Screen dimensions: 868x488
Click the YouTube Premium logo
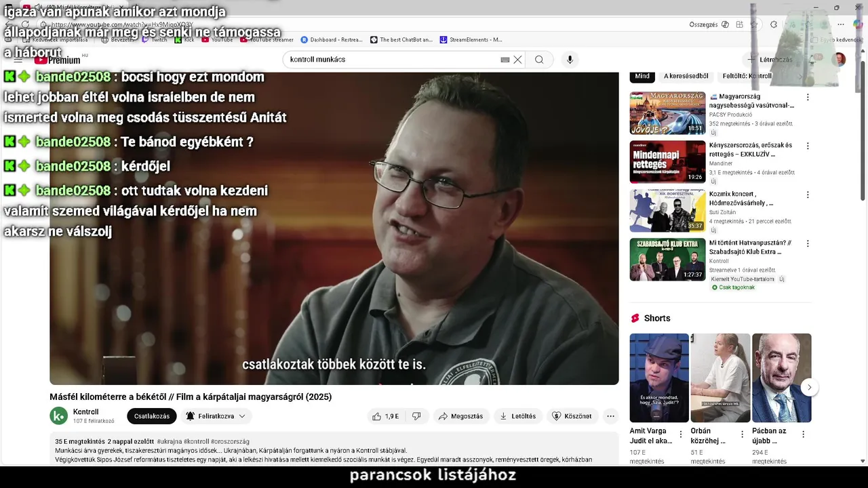click(x=57, y=60)
